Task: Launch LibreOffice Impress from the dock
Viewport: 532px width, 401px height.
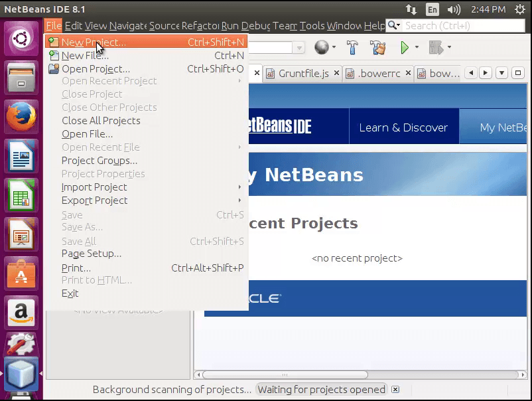Action: (x=21, y=234)
